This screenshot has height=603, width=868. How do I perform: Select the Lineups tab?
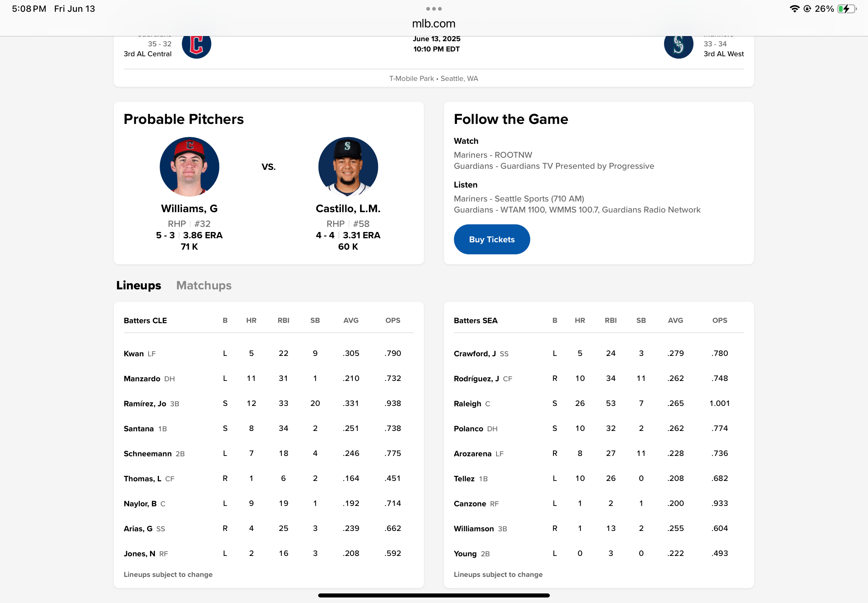pyautogui.click(x=138, y=285)
